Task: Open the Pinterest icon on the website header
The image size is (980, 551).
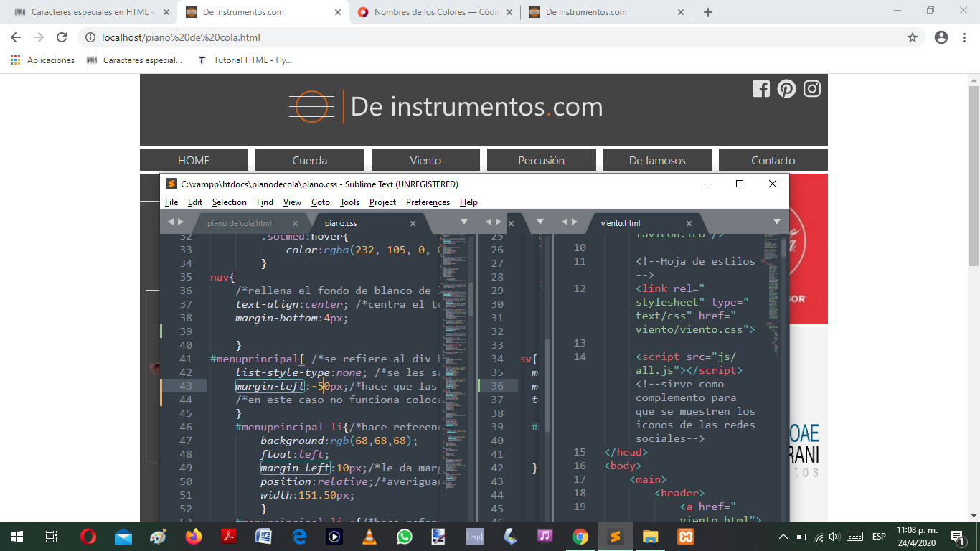Action: 786,89
